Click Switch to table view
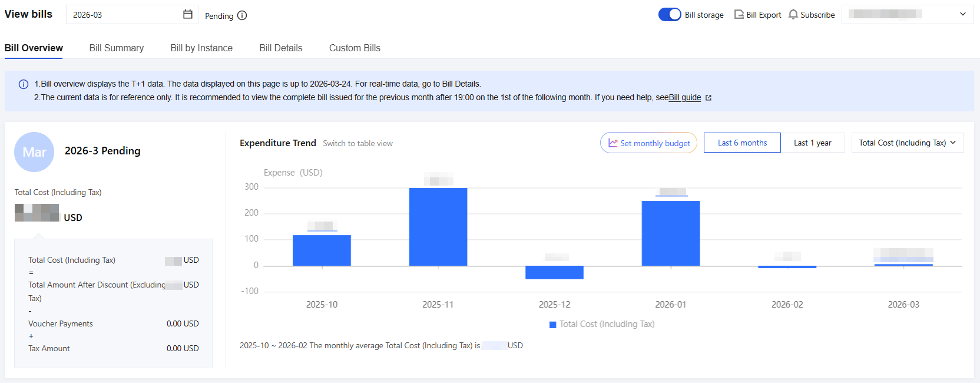980x383 pixels. tap(357, 143)
